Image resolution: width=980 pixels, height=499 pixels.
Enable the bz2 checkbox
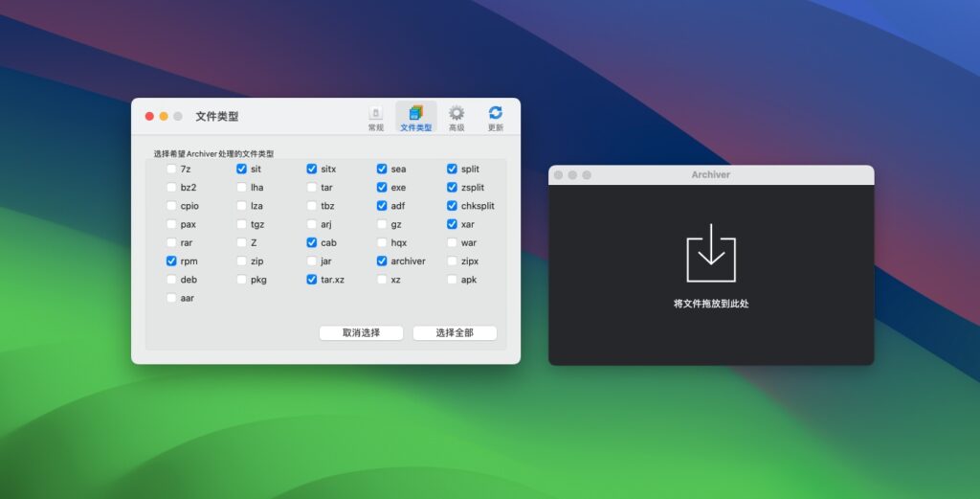pos(171,187)
